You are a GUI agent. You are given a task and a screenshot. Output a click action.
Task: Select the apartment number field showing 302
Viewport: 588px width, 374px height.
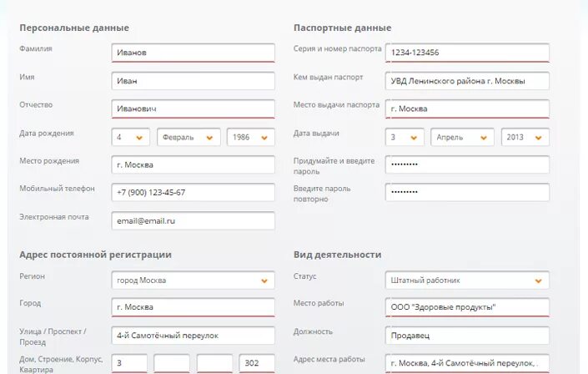257,363
